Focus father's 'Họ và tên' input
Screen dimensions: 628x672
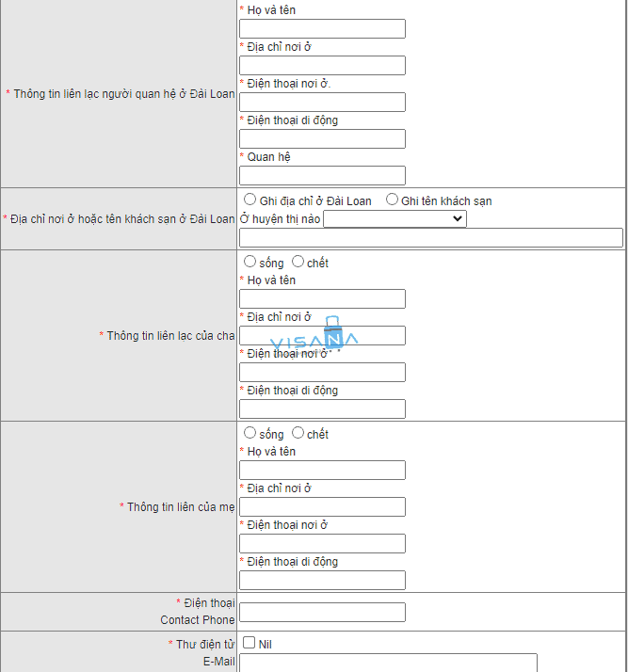click(x=322, y=298)
